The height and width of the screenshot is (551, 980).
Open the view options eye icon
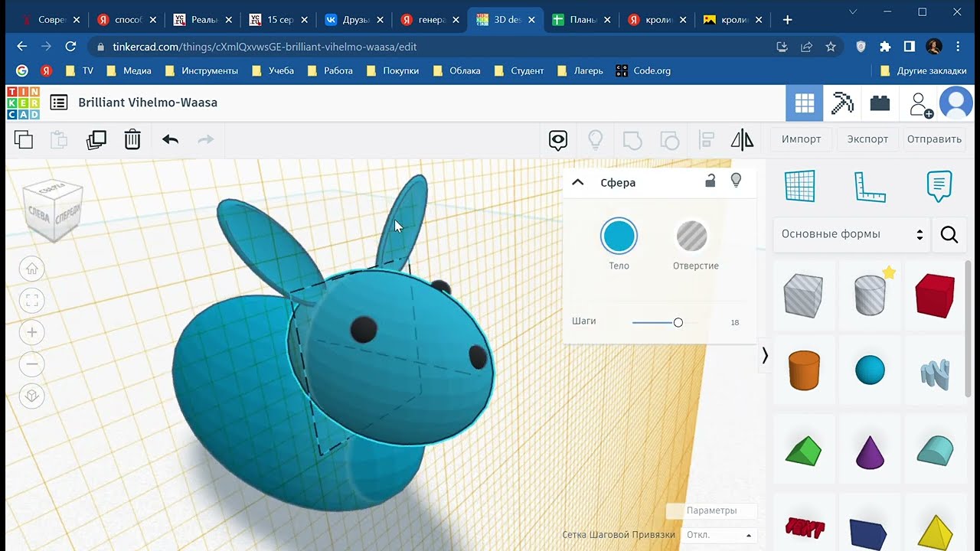[557, 140]
